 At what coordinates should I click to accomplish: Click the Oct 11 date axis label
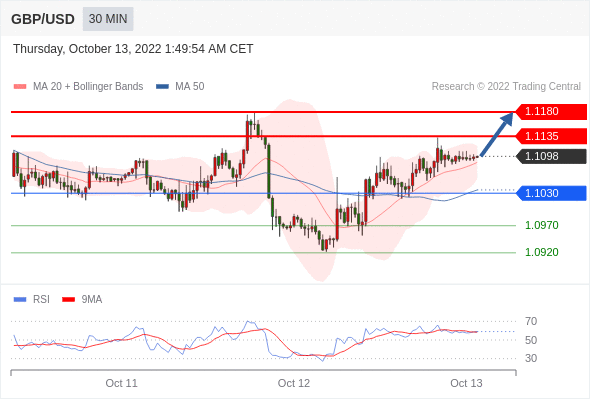pyautogui.click(x=122, y=383)
